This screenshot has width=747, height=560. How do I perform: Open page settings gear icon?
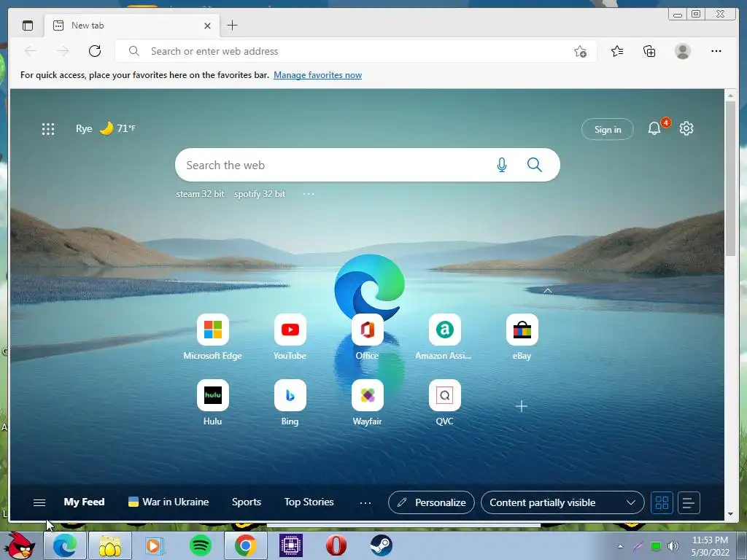[x=686, y=128]
